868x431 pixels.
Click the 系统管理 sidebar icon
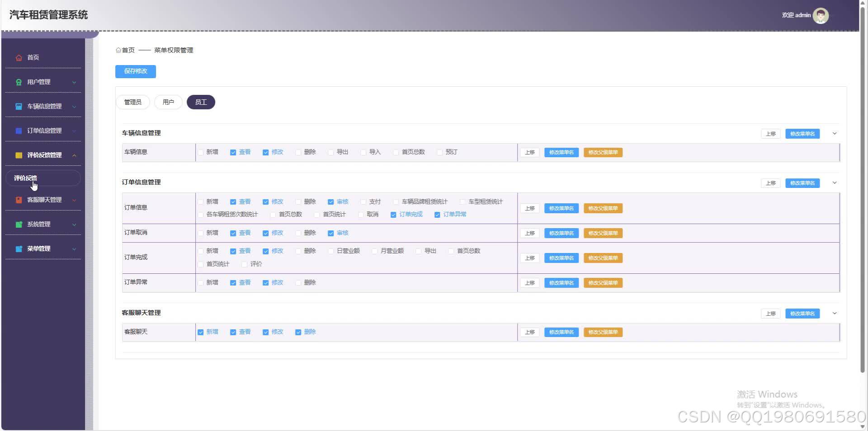coord(19,225)
